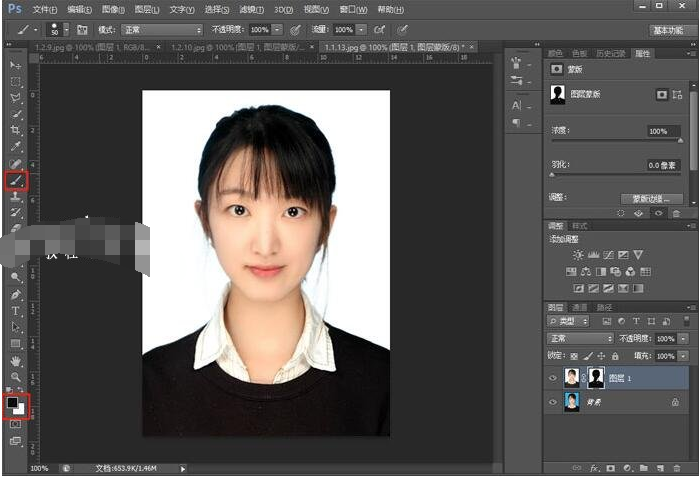
Task: Select the Horizontal Type tool
Action: tap(16, 311)
